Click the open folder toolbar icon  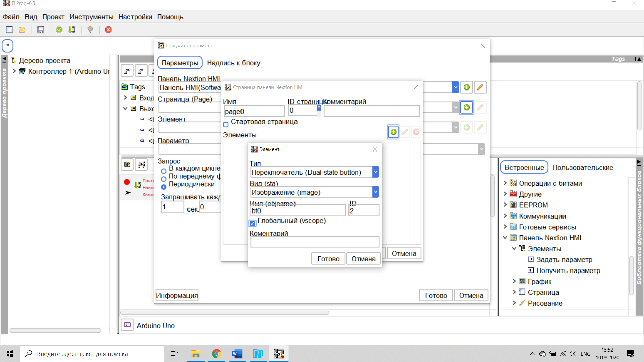click(22, 30)
